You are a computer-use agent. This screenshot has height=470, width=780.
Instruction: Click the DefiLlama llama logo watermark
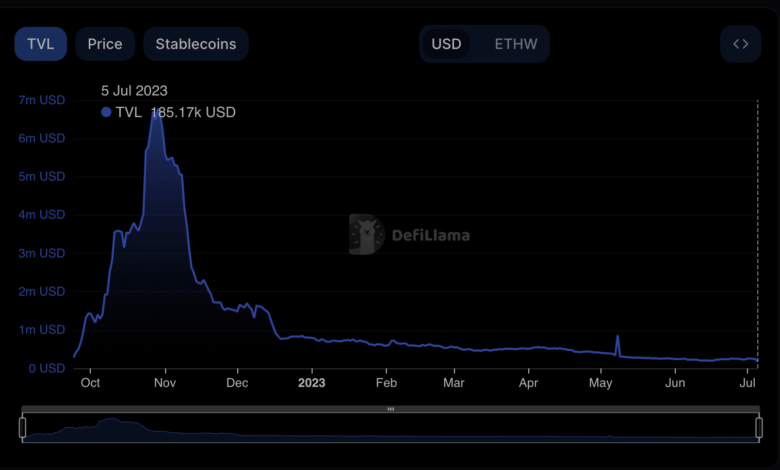click(x=367, y=235)
